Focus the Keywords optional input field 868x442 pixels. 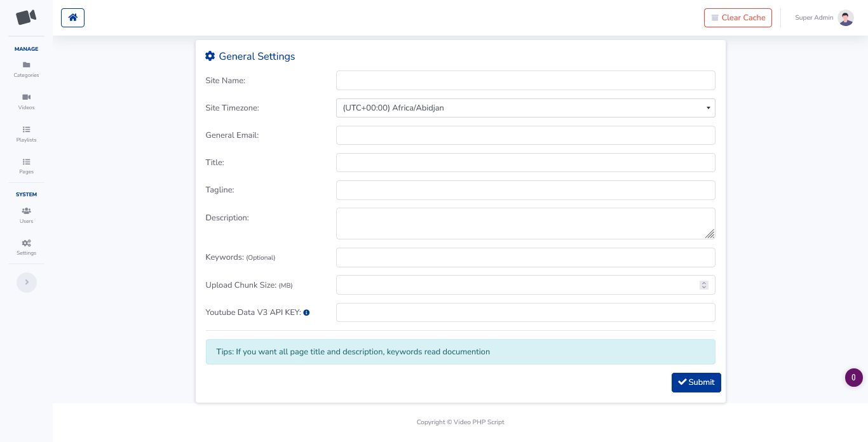(526, 257)
